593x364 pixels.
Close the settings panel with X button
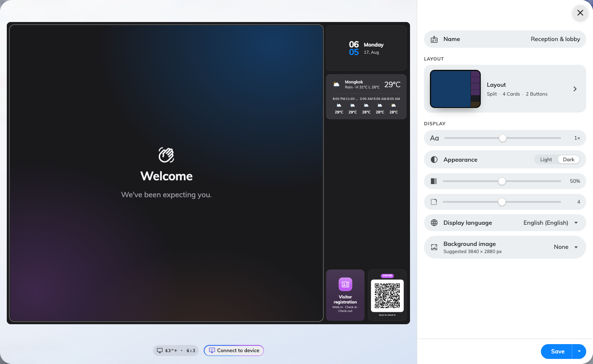point(580,13)
